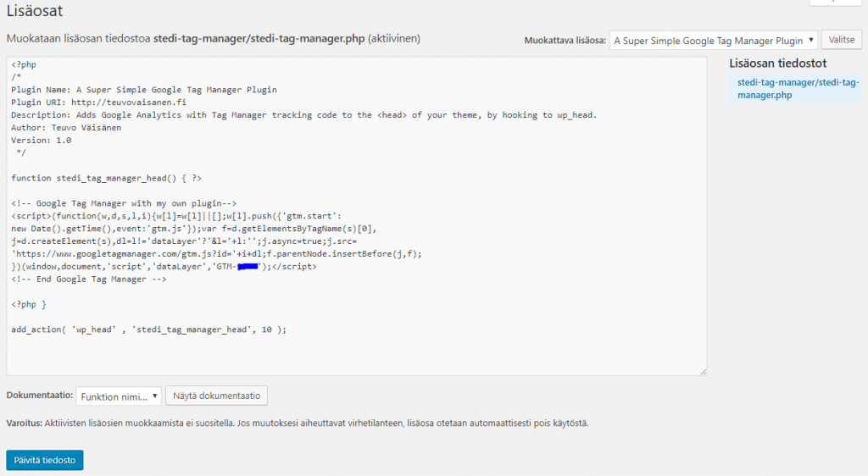Click the 'Dokumentaatio:' label
The width and height of the screenshot is (868, 476).
(x=39, y=395)
